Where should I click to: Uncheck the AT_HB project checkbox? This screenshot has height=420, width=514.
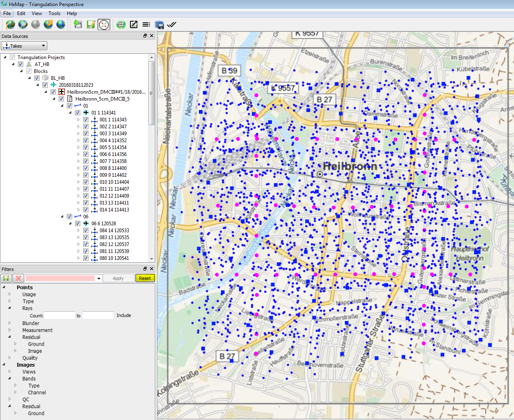20,64
